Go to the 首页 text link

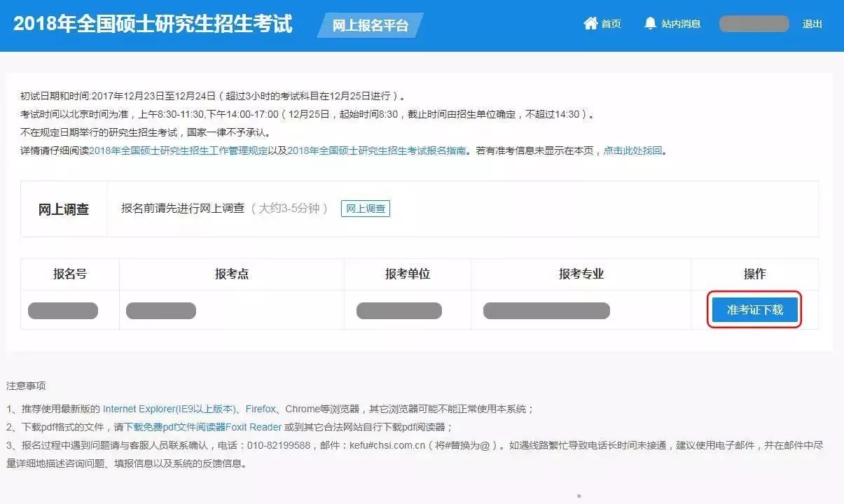[x=611, y=24]
